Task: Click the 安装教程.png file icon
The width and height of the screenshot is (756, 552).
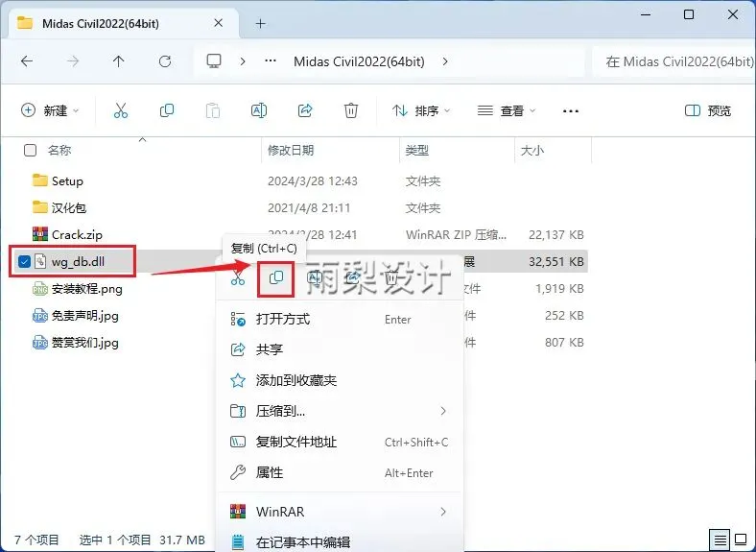Action: [40, 289]
